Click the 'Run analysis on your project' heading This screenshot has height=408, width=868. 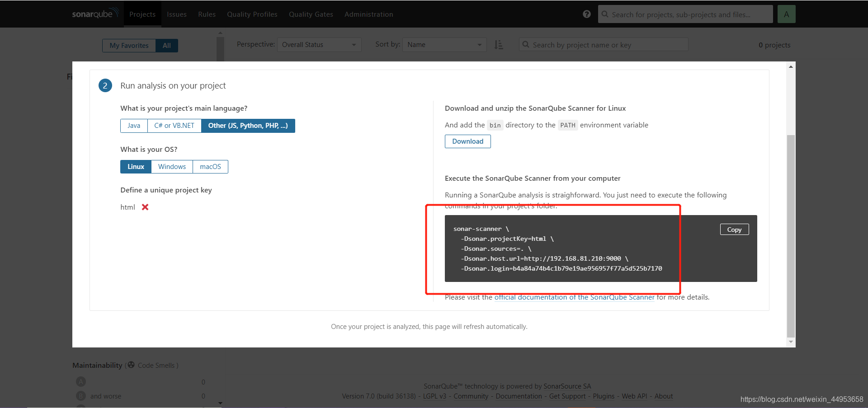[173, 86]
